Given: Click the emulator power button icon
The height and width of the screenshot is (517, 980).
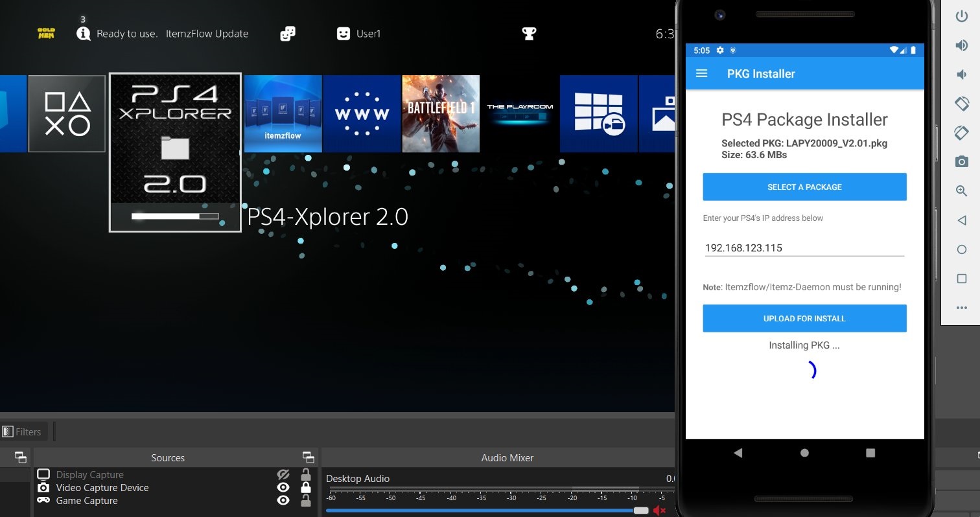Looking at the screenshot, I should coord(962,16).
